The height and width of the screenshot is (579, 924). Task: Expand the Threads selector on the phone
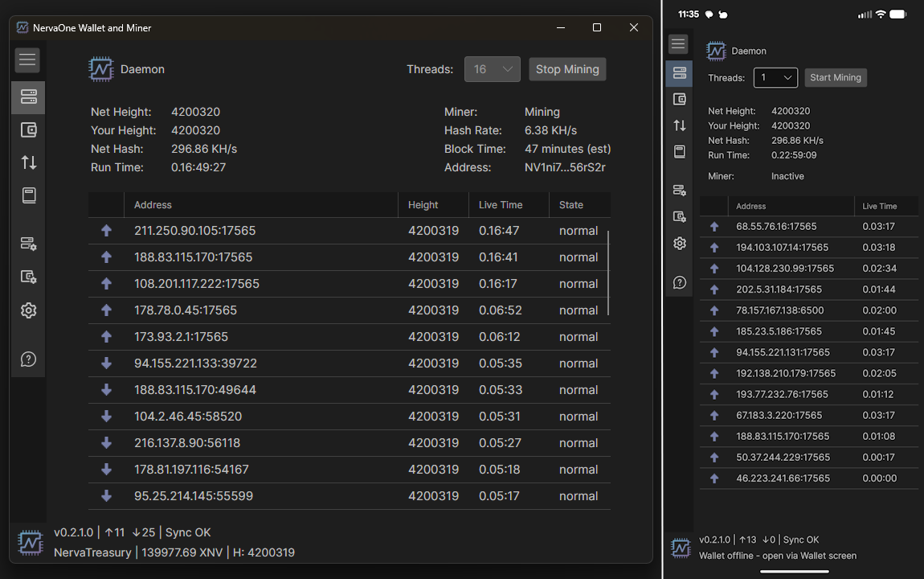pyautogui.click(x=775, y=77)
